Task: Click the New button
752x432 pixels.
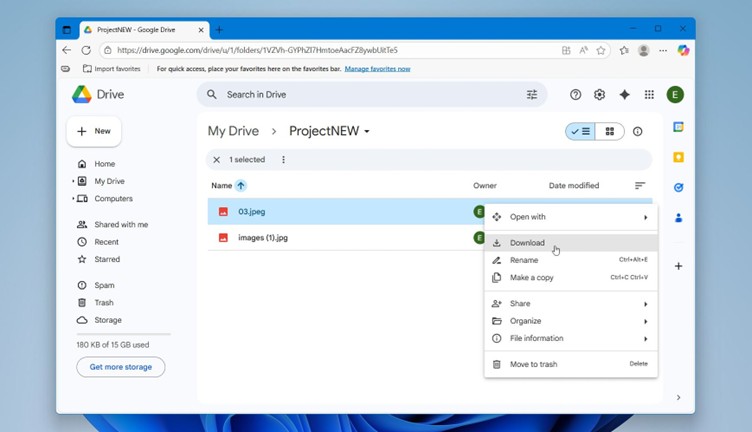Action: click(94, 131)
